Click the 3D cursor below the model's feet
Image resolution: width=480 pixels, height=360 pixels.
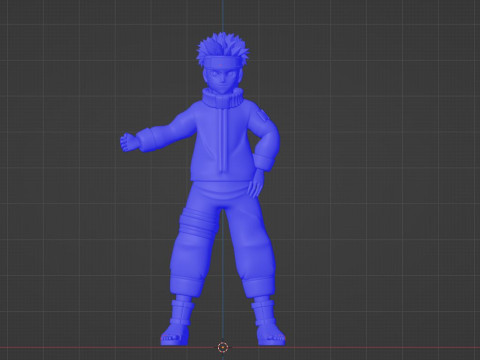(222, 347)
